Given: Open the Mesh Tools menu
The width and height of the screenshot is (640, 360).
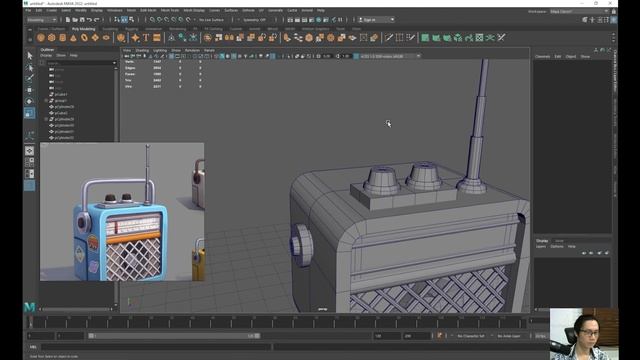Looking at the screenshot, I should [170, 10].
